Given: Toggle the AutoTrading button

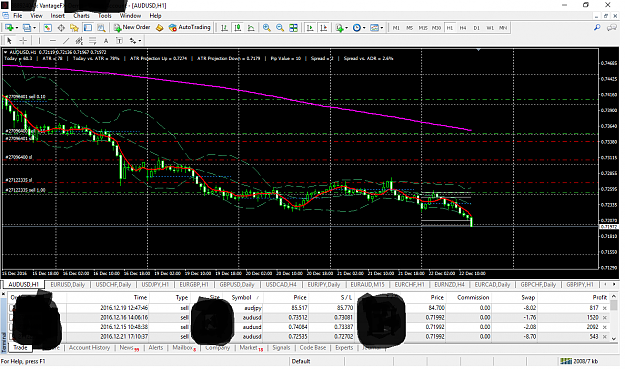Looking at the screenshot, I should click(190, 27).
